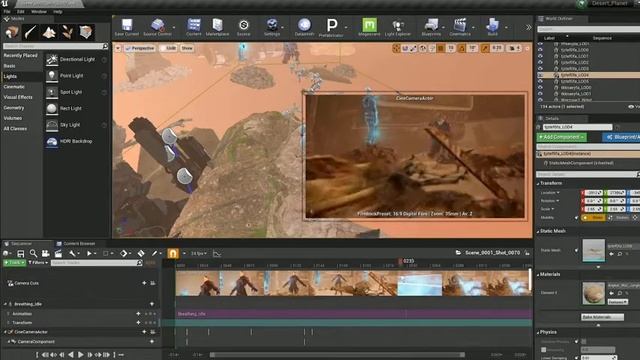Image resolution: width=640 pixels, height=360 pixels.
Task: Select the Paint mode brush icon
Action: click(31, 32)
